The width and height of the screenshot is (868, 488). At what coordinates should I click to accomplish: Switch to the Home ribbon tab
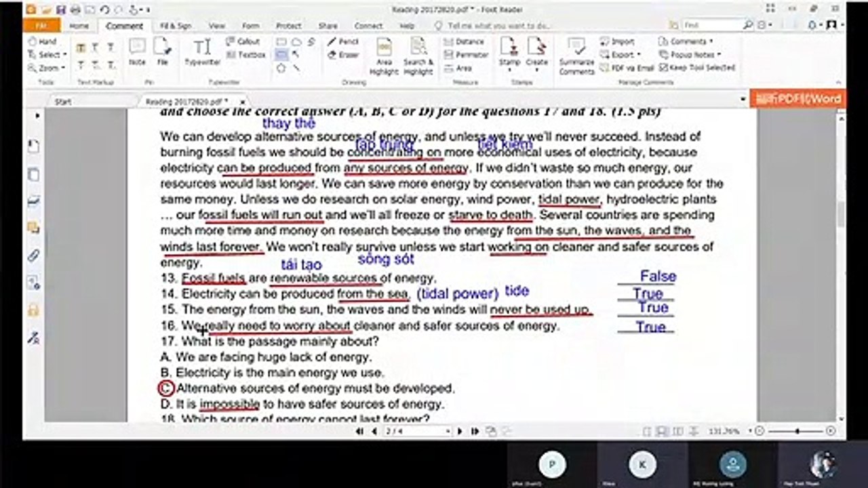79,26
